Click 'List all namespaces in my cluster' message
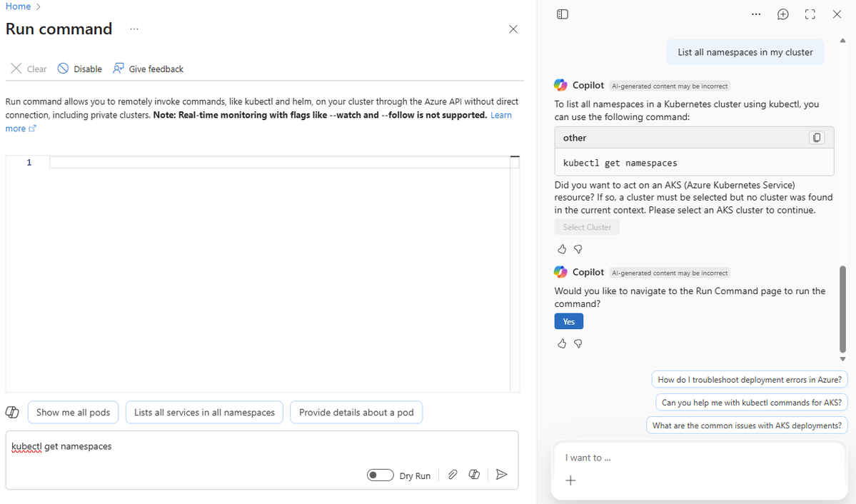 click(x=745, y=52)
